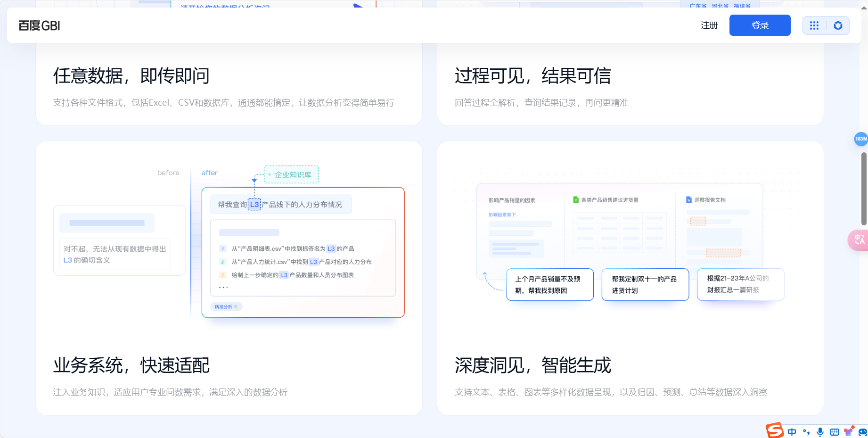Open the app grid launcher in the header
Image resolution: width=868 pixels, height=438 pixels.
814,25
